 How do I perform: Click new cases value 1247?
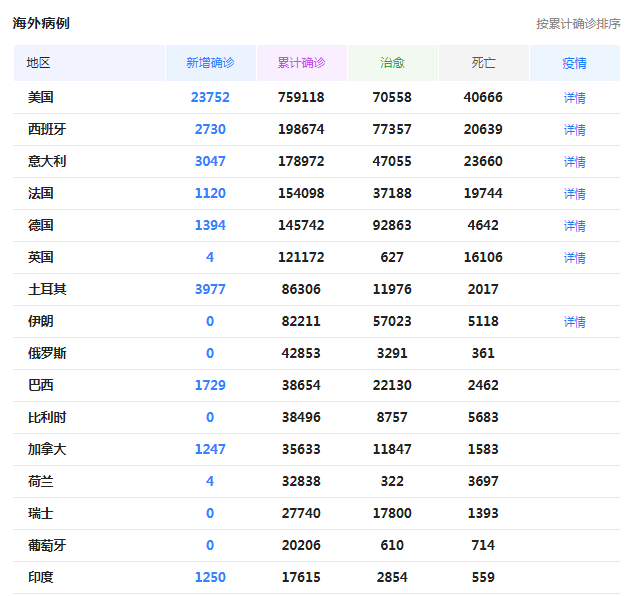point(210,449)
